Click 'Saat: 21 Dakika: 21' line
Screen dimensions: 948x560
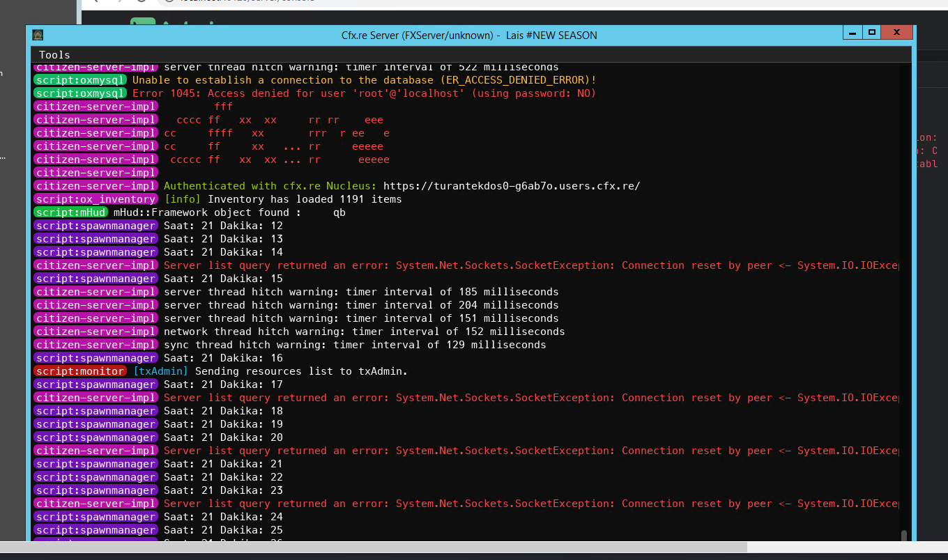point(223,464)
